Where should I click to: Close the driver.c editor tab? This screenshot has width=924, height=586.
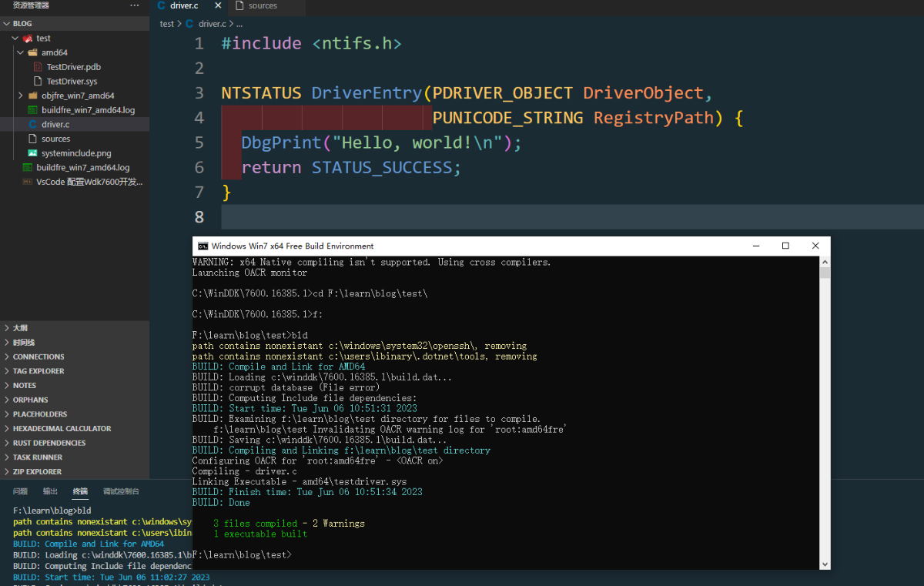pos(218,5)
